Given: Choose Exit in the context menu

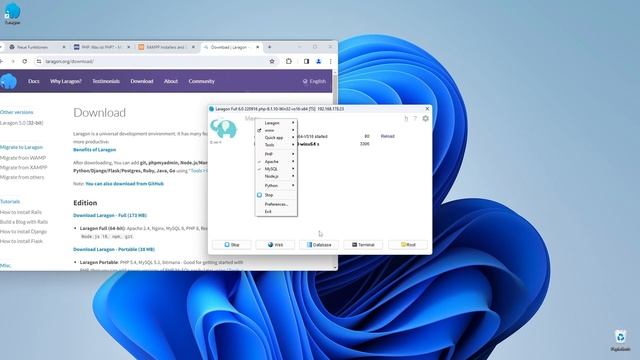Looking at the screenshot, I should coord(276,211).
